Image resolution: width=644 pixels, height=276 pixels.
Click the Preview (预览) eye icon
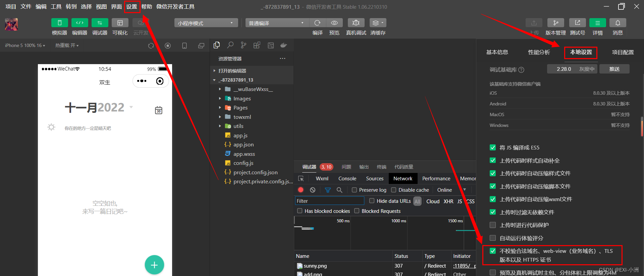click(334, 23)
